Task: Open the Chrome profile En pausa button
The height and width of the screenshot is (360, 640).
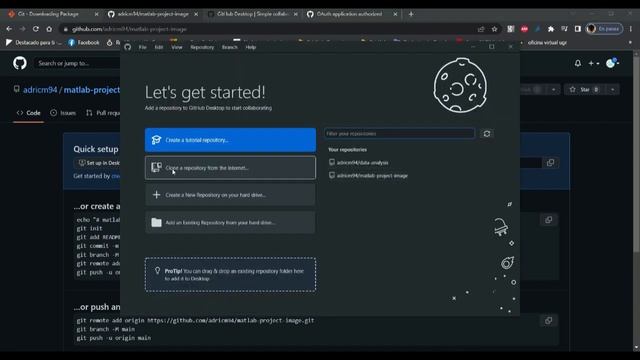Action: [604, 29]
